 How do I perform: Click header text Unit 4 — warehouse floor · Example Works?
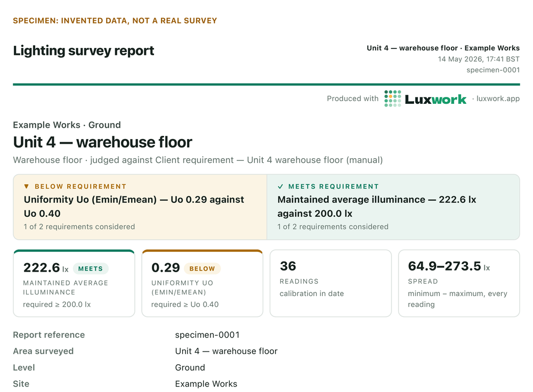click(443, 48)
